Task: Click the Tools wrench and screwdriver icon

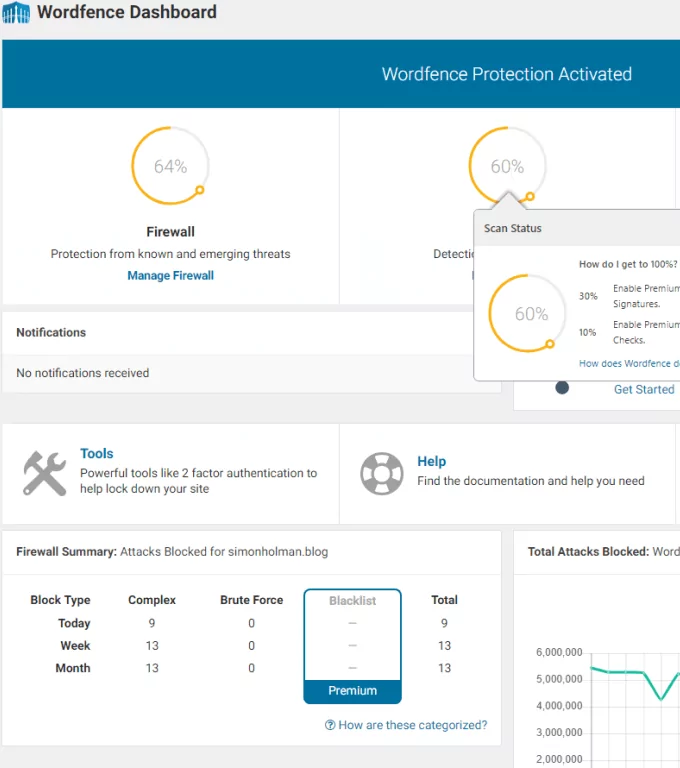Action: coord(44,473)
